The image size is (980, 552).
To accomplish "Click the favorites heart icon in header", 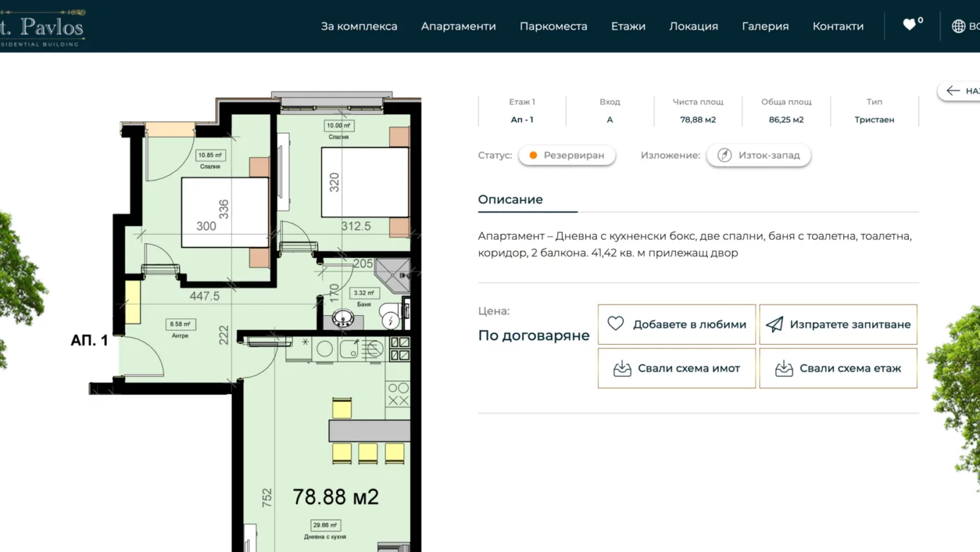I will tap(909, 25).
